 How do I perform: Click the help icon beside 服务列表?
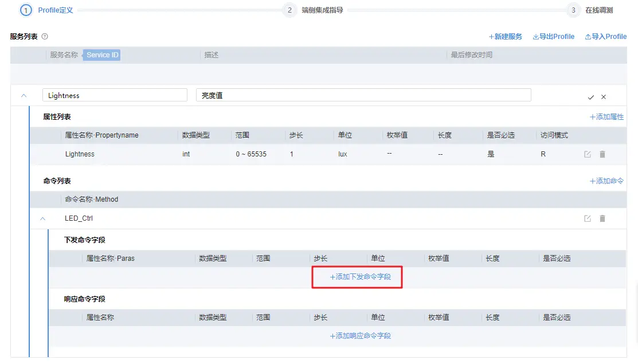coord(45,37)
